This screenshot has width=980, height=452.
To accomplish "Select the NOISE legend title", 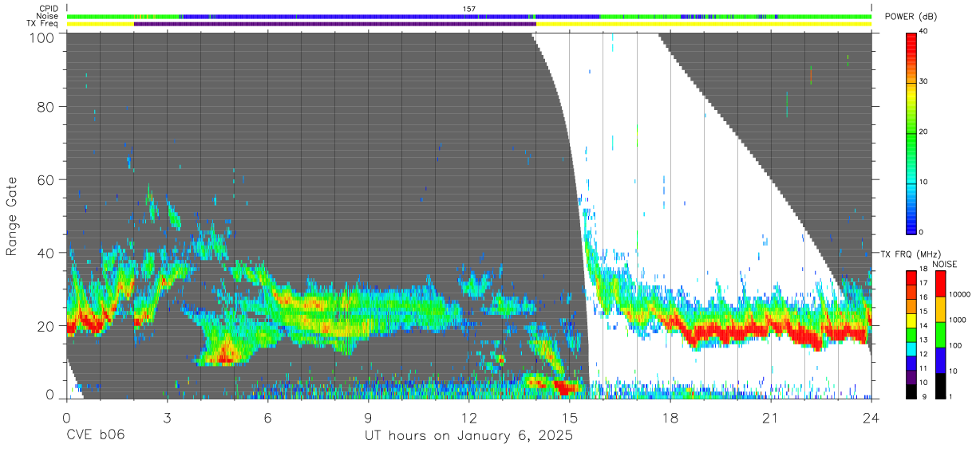I will [946, 264].
